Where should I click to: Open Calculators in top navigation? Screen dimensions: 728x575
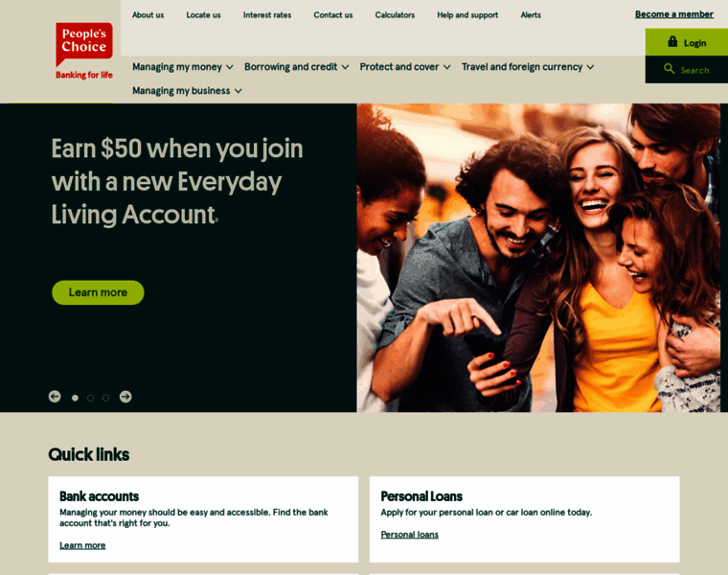pos(395,15)
